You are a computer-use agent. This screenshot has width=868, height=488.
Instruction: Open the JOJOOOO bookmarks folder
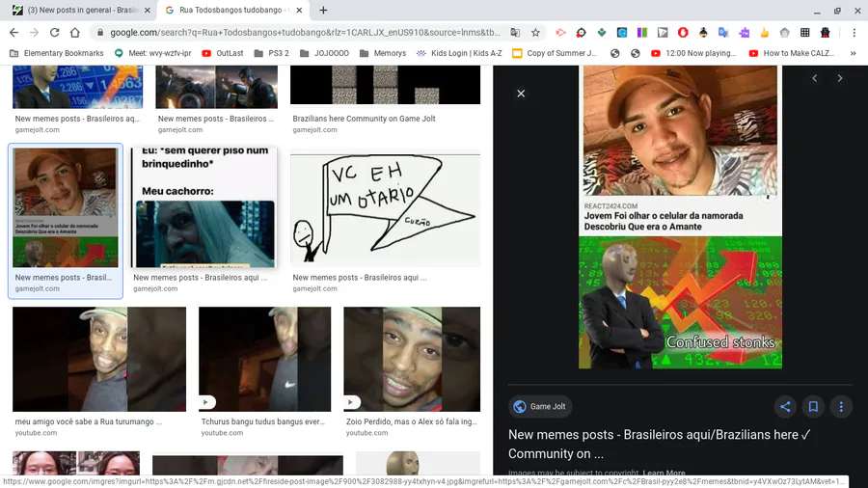click(324, 53)
